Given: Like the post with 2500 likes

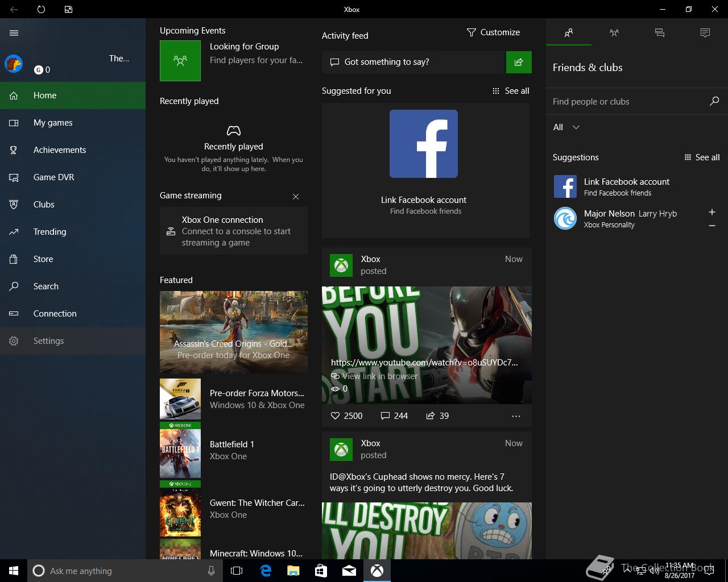Looking at the screenshot, I should click(x=346, y=416).
